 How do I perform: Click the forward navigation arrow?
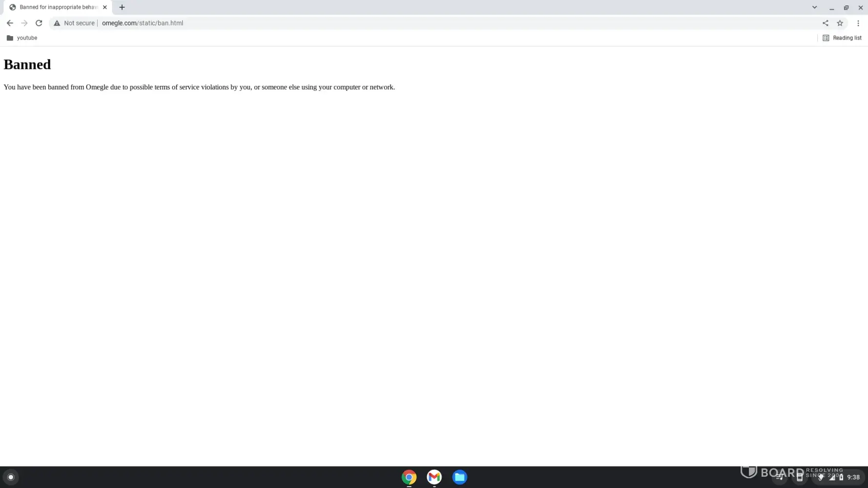point(24,23)
